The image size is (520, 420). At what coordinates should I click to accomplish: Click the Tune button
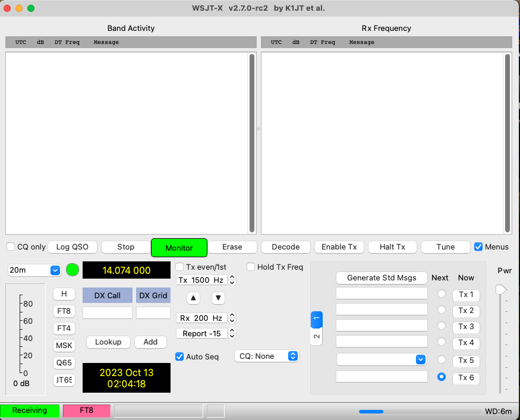click(x=445, y=247)
